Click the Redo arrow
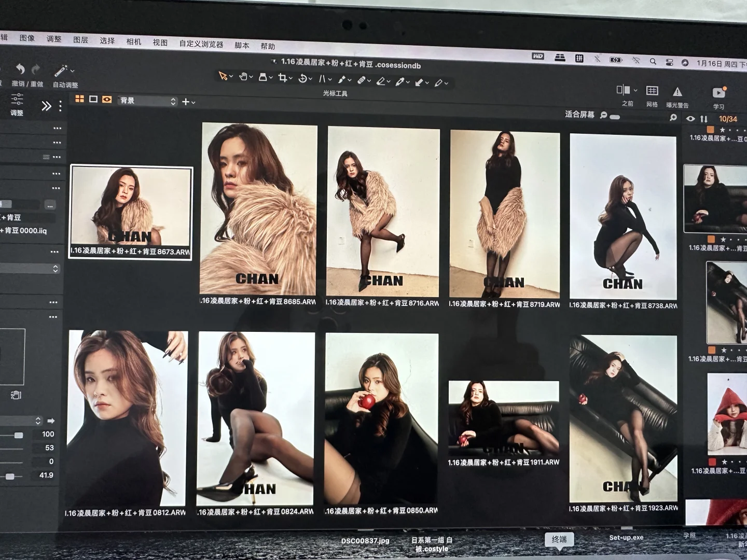747x560 pixels. pyautogui.click(x=36, y=69)
